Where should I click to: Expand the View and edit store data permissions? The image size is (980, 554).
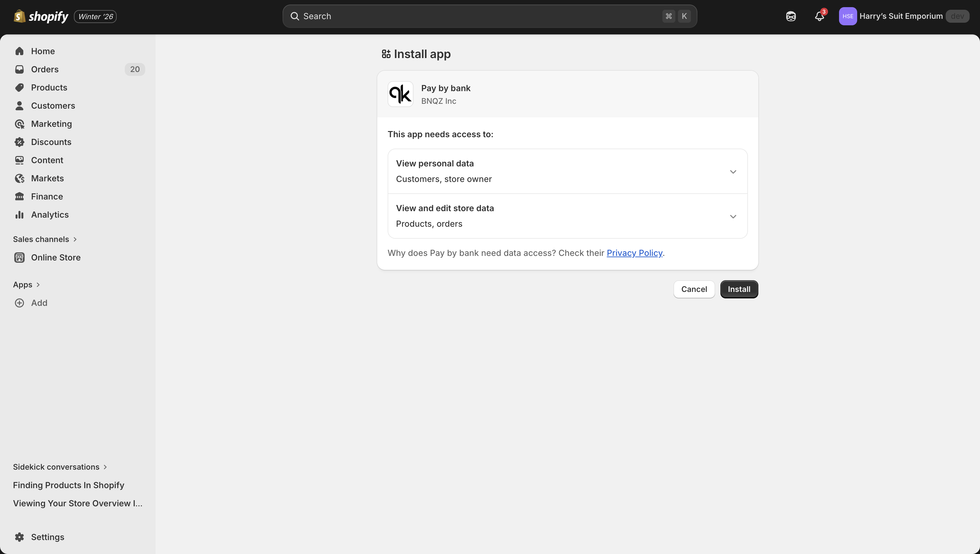pos(733,216)
